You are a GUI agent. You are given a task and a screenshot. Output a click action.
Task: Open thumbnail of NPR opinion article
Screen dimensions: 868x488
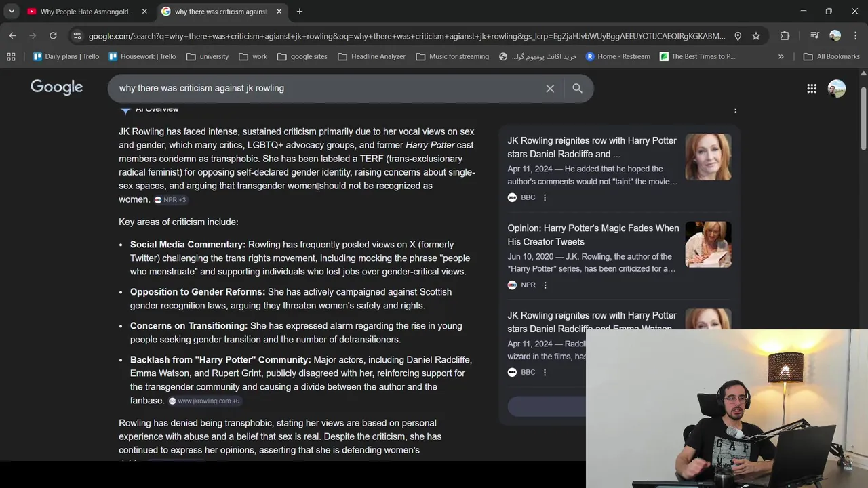click(x=708, y=244)
